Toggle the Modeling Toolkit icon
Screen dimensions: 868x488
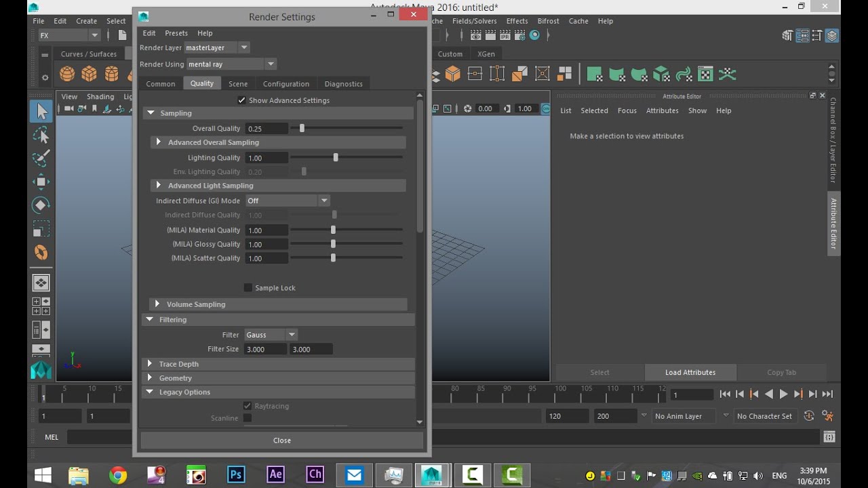(788, 35)
